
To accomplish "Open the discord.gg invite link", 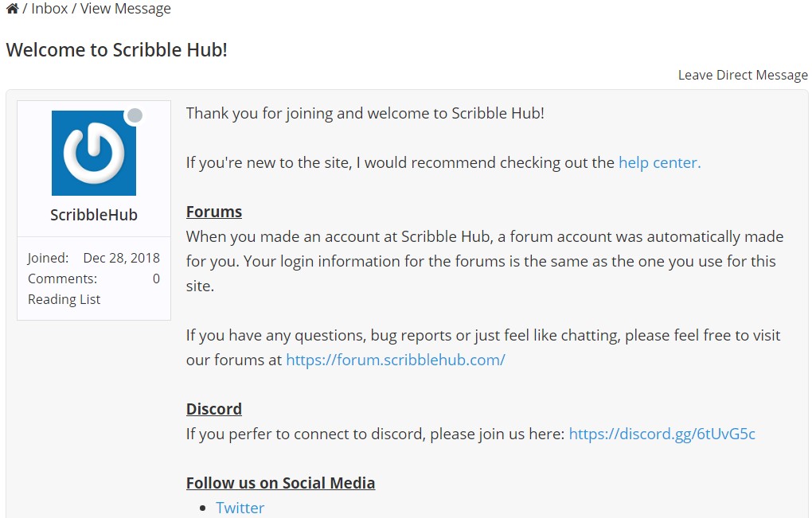I will (662, 434).
